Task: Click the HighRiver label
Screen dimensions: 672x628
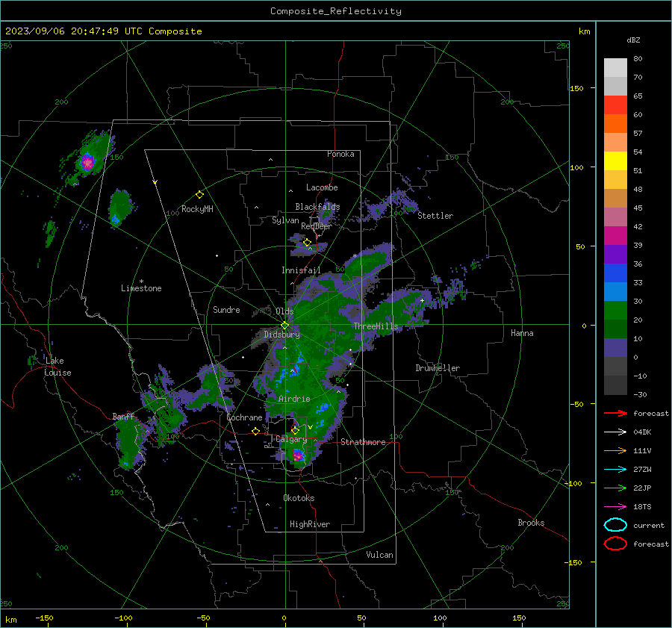Action: (x=310, y=524)
